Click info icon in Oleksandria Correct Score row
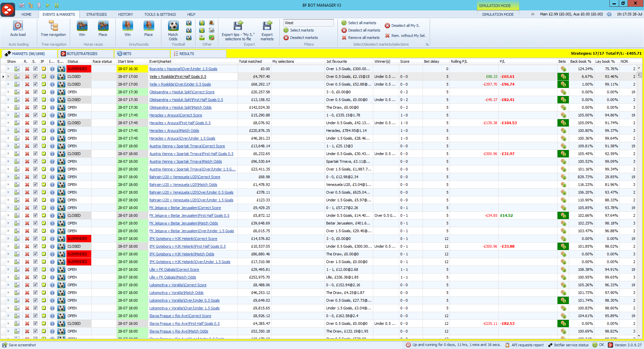Viewport: 644px width, 349px height. [52, 92]
